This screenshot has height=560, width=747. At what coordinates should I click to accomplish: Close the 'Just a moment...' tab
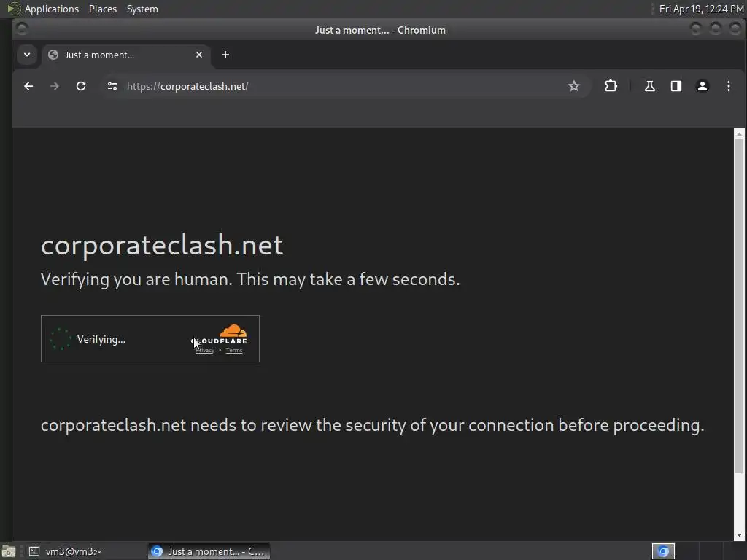[199, 55]
